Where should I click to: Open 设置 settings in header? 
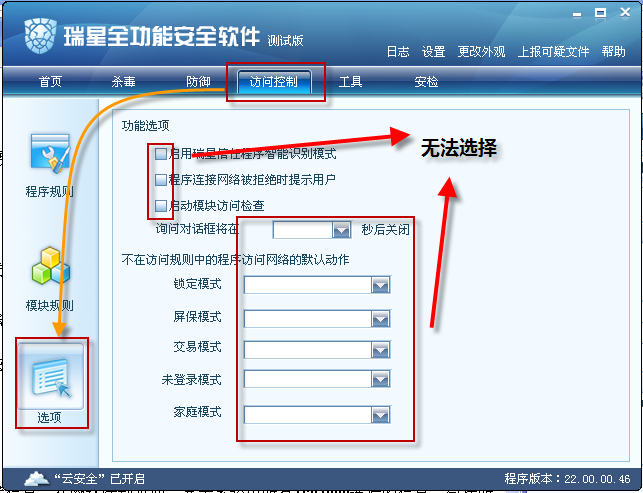coord(433,52)
